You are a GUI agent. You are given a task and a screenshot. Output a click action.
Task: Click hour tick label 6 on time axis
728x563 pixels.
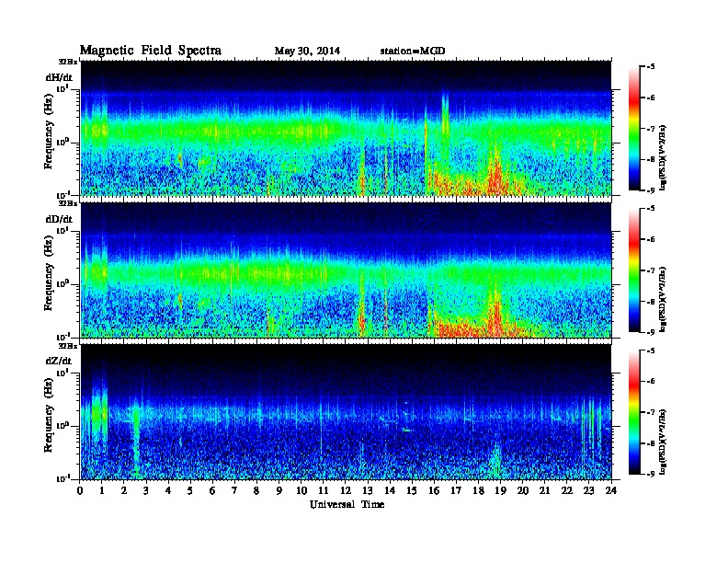click(212, 490)
